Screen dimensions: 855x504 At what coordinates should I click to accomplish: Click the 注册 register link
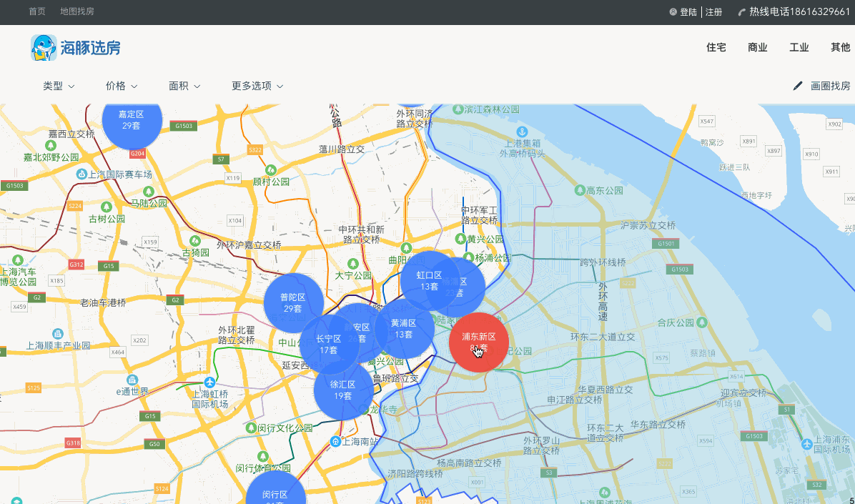[713, 12]
